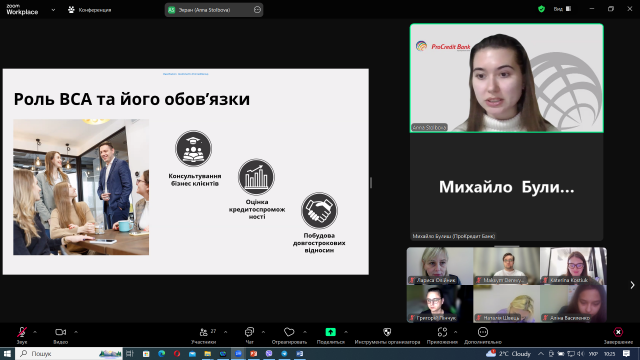Select Maksym's video thumbnail
This screenshot has height=360, width=640.
[x=507, y=266]
